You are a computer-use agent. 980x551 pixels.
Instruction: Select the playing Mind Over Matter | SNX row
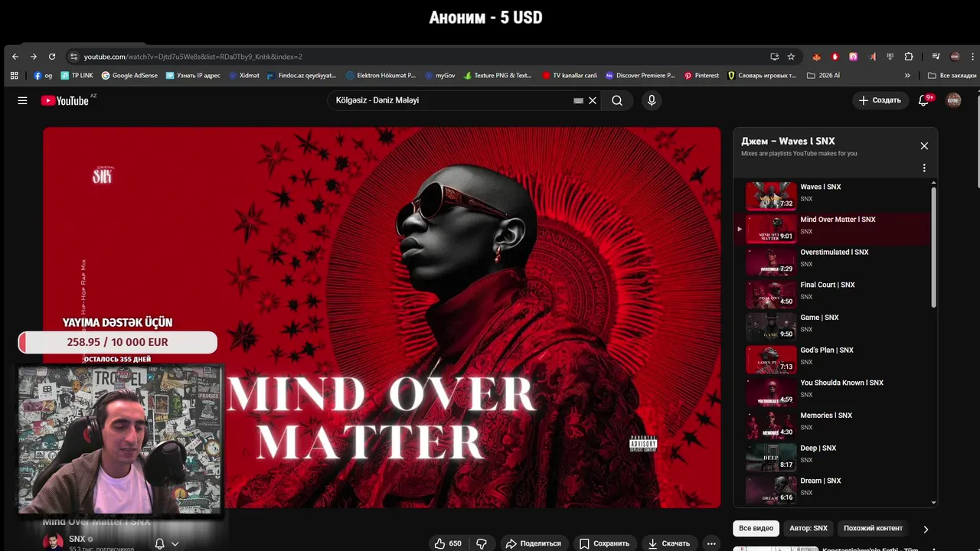coord(834,228)
